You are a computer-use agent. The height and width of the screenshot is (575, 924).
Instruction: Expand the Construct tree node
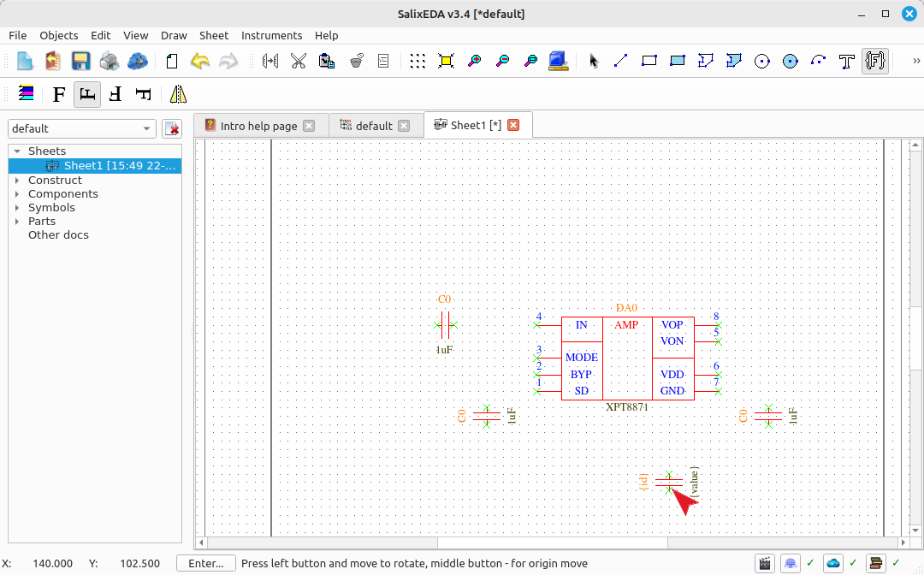(x=17, y=181)
